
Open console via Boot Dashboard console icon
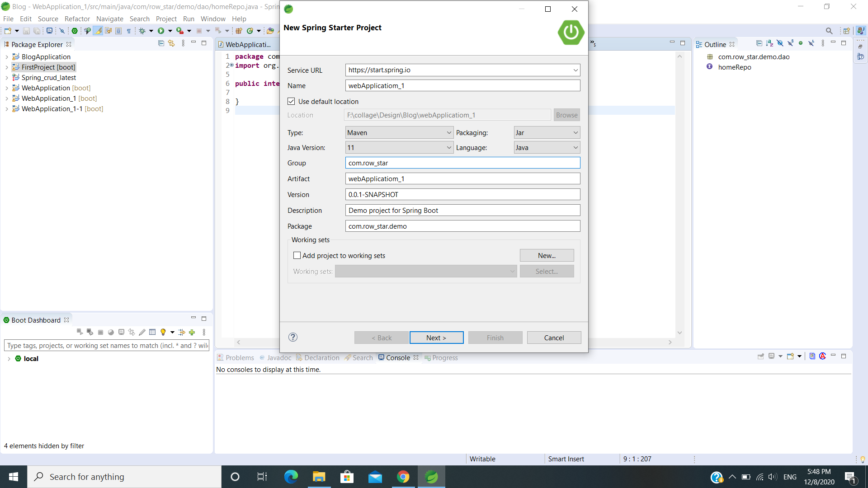[x=121, y=332]
